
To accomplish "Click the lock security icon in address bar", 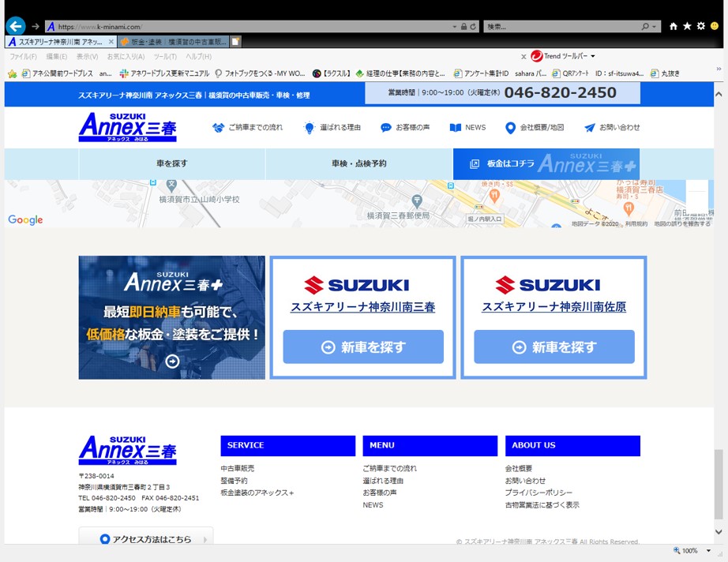I will pyautogui.click(x=463, y=27).
